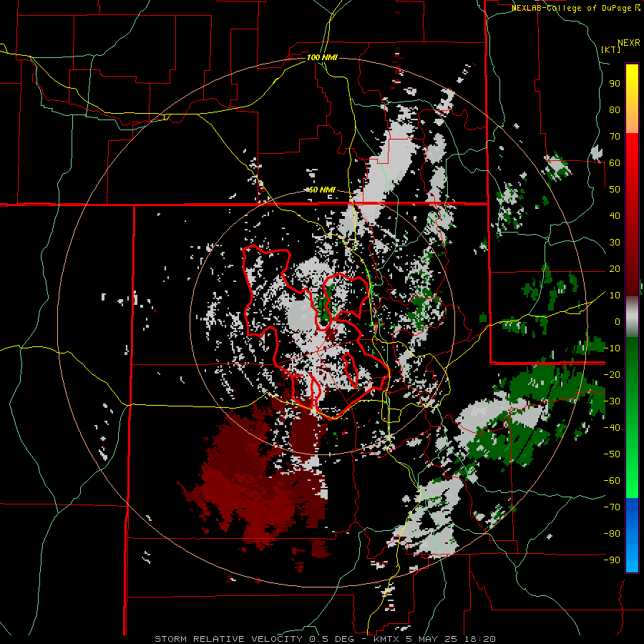This screenshot has height=644, width=644.
Task: Click the -20 value on the velocity scale
Action: (612, 374)
